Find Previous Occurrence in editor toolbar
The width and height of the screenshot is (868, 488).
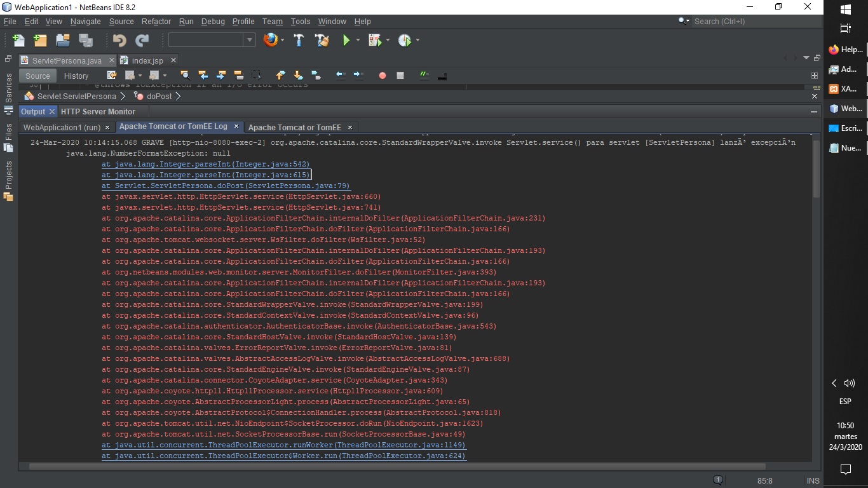(x=203, y=75)
